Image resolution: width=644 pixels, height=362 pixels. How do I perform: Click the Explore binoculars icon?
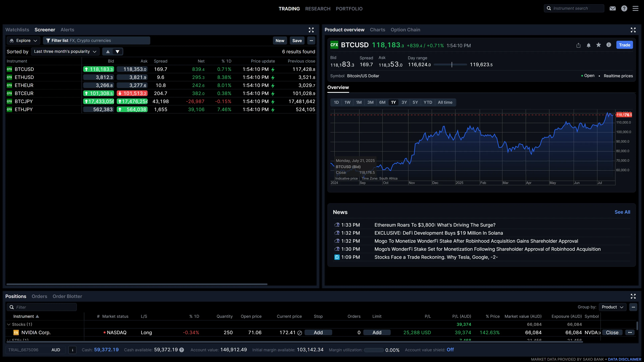12,40
